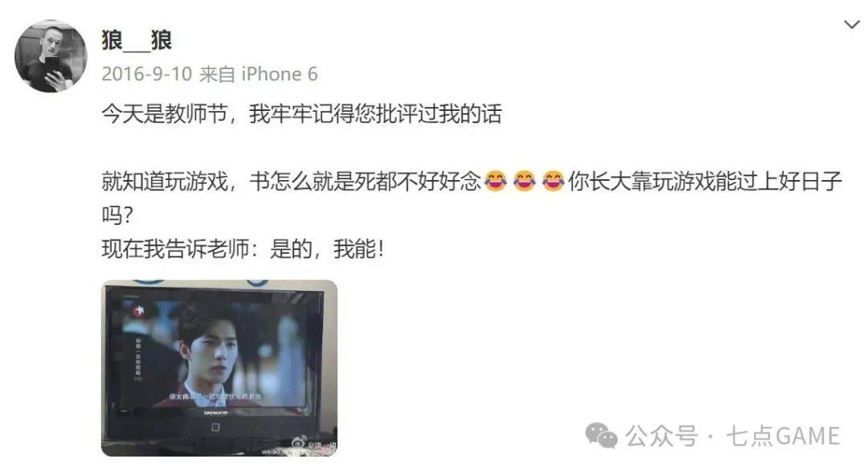The height and width of the screenshot is (471, 868).
Task: Click the Weibo logo watermark on photo
Action: click(x=299, y=442)
